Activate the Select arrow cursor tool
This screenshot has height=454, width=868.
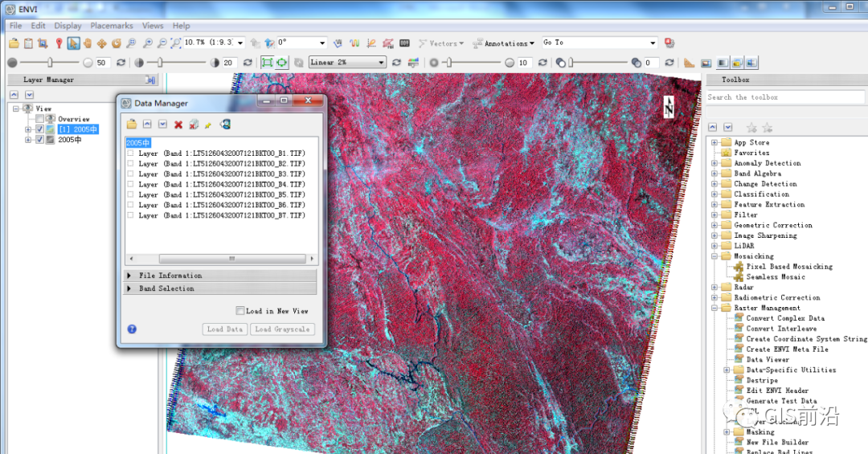click(73, 43)
